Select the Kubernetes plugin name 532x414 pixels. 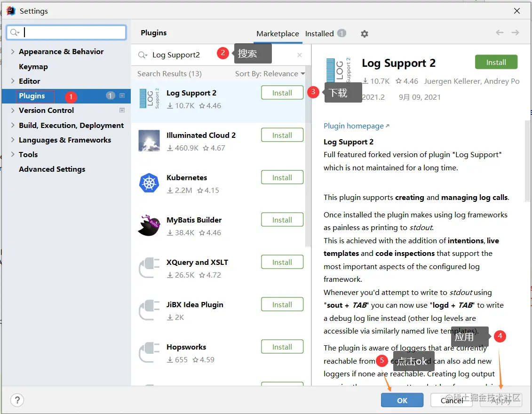[187, 177]
